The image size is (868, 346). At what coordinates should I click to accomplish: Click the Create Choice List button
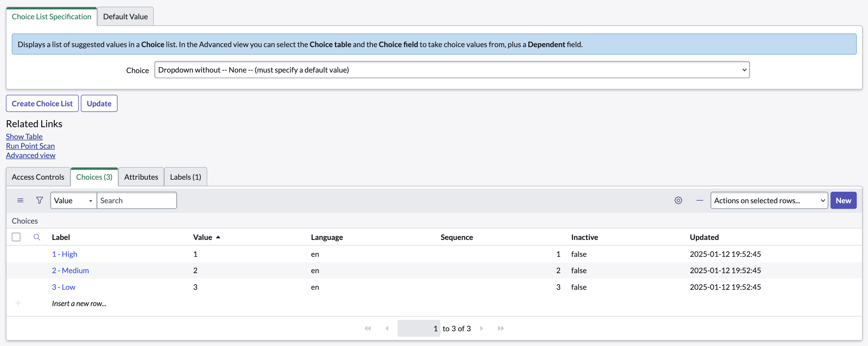(x=42, y=103)
